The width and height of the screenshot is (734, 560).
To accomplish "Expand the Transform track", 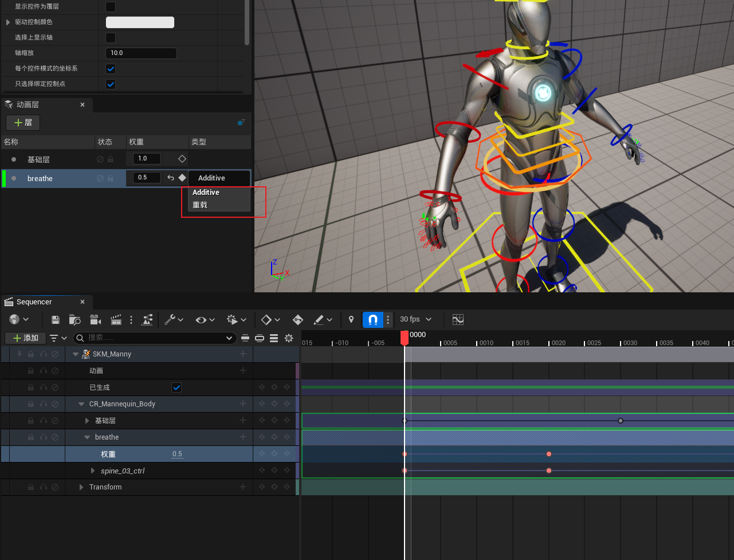I will 81,487.
